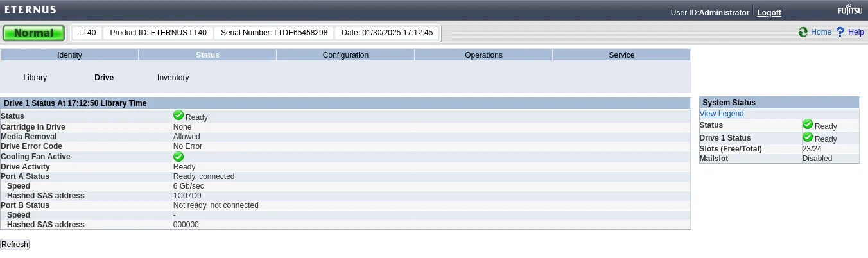Click the Home refresh-arrows icon

tap(803, 32)
